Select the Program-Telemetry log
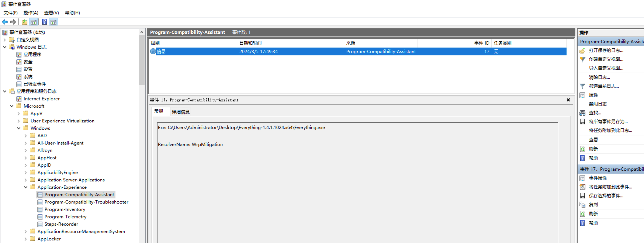Screen dimensions: 644x243 coord(65,217)
